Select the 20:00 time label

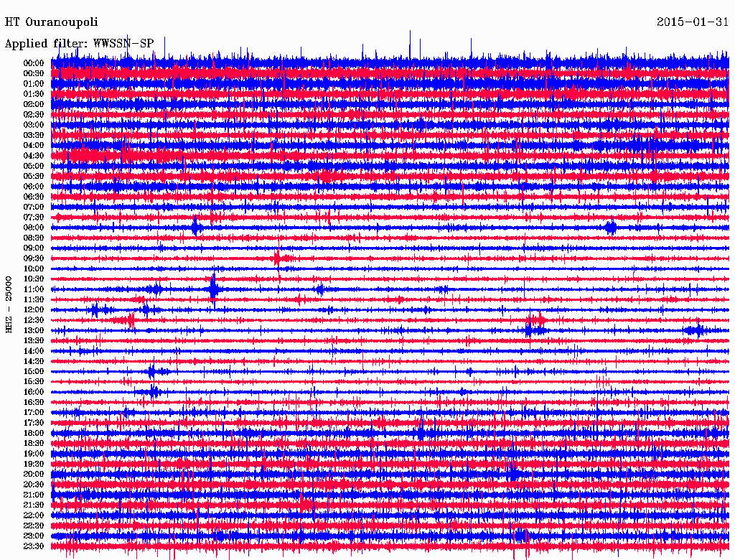34,475
